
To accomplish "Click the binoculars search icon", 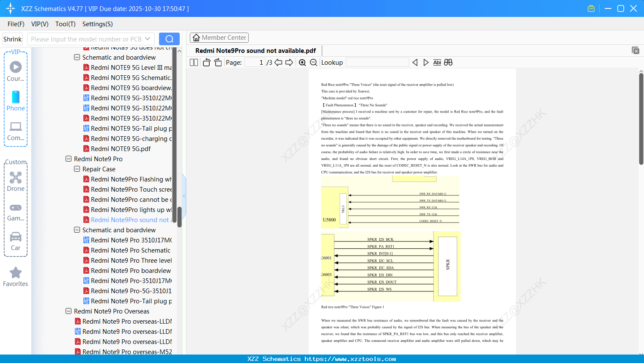I will (x=448, y=63).
